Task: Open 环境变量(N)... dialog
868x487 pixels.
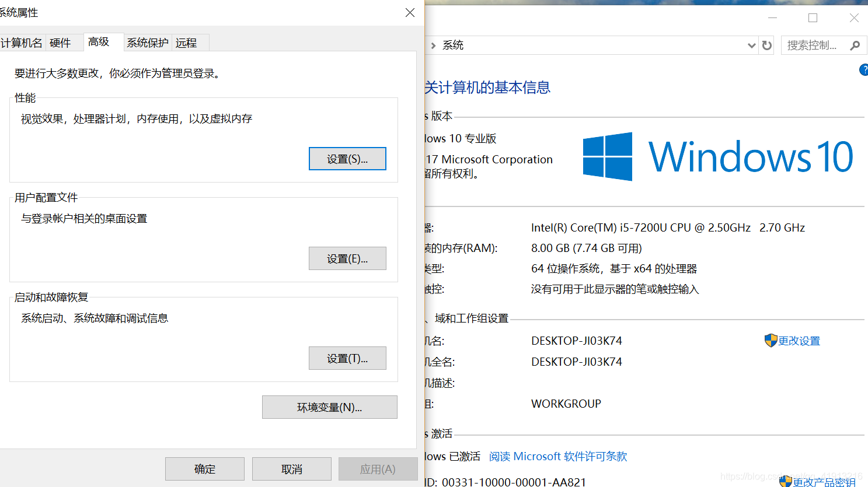Action: pyautogui.click(x=330, y=407)
